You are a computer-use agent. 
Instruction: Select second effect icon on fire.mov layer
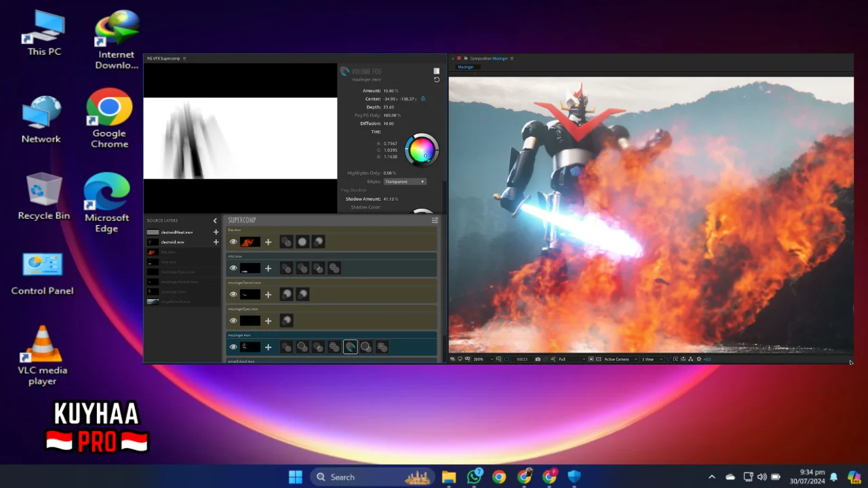pyautogui.click(x=302, y=242)
